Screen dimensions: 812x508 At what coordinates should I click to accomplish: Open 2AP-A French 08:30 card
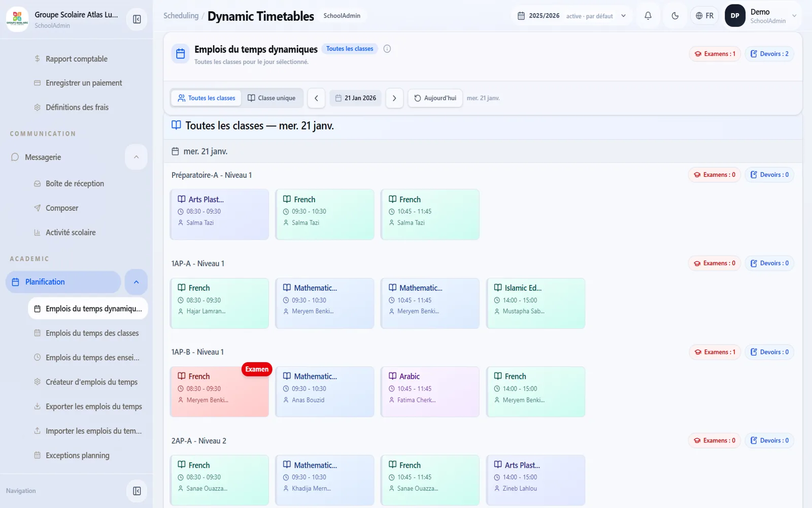coord(219,480)
